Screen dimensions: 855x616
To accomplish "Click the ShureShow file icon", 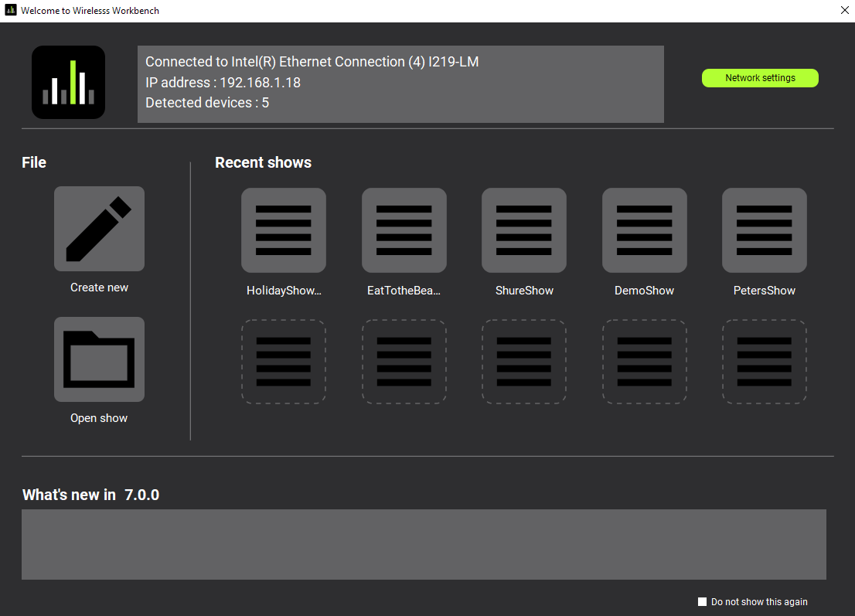I will pos(524,230).
